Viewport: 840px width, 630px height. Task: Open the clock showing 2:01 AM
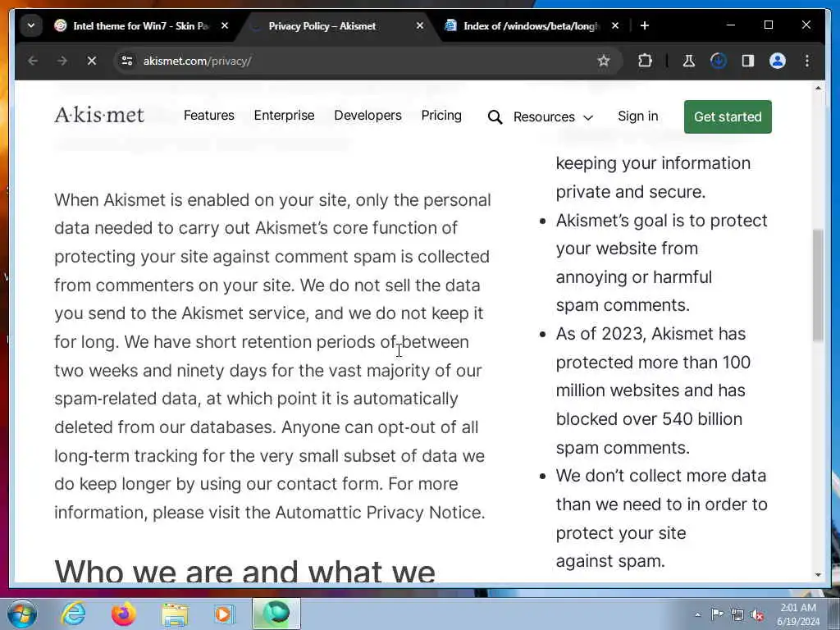point(798,614)
